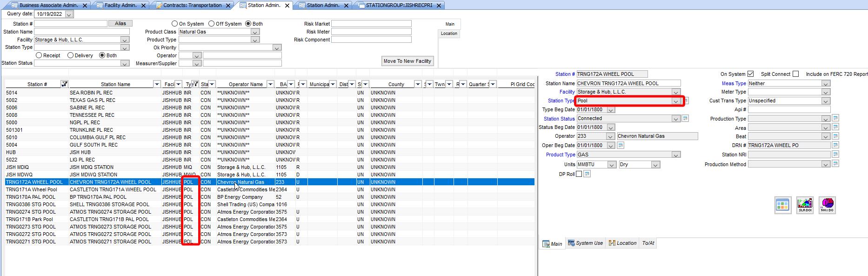Viewport: 868px width, 276px height.
Task: Click history icon next to DP Roll
Action: tap(587, 174)
